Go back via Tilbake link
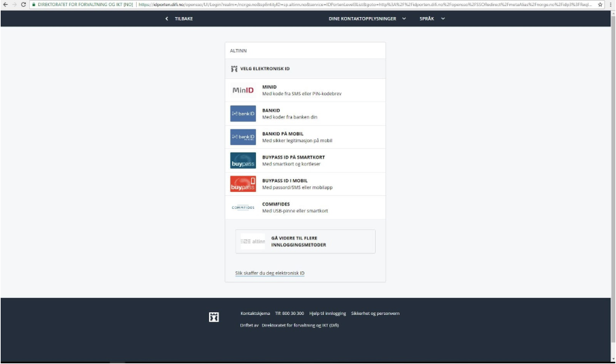This screenshot has width=616, height=364. pos(184,18)
